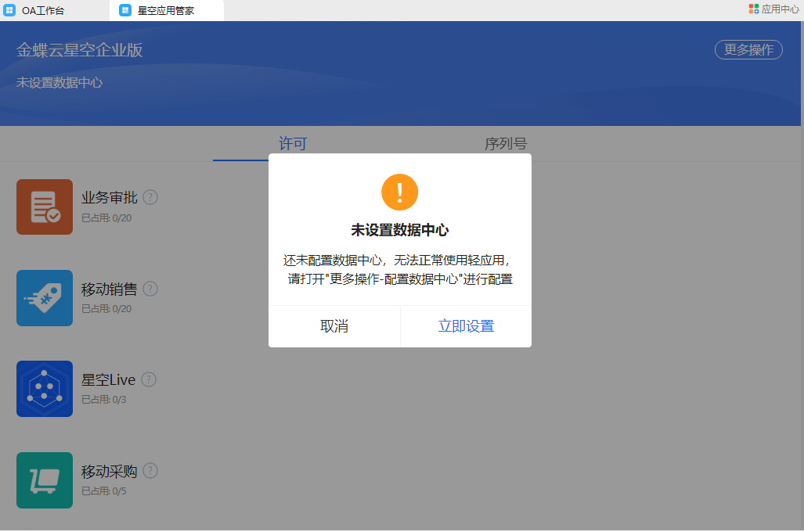The height and width of the screenshot is (532, 804).
Task: Click the 业务审批 app icon
Action: [45, 207]
